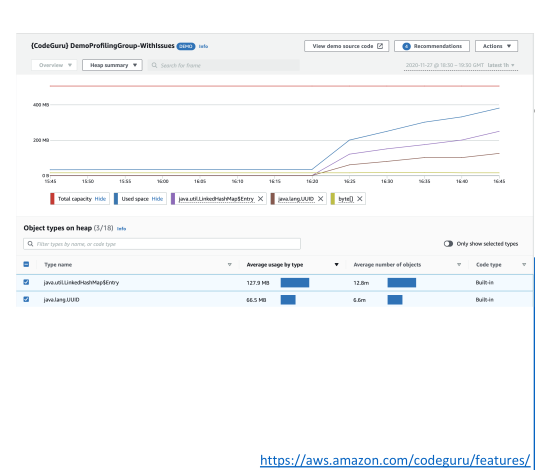Screen dimensions: 535x470
Task: Click the Info link next to Object types on heap
Action: pyautogui.click(x=121, y=229)
